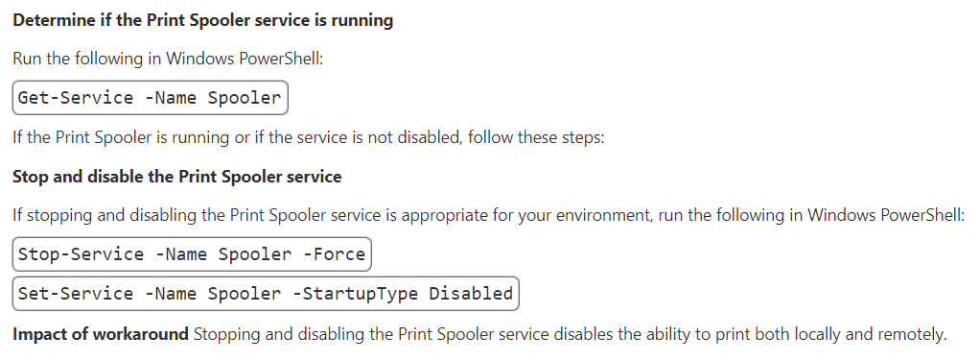Click the word 'Disabled' in the Set-Service command
Screen dimensions: 980x361
471,294
